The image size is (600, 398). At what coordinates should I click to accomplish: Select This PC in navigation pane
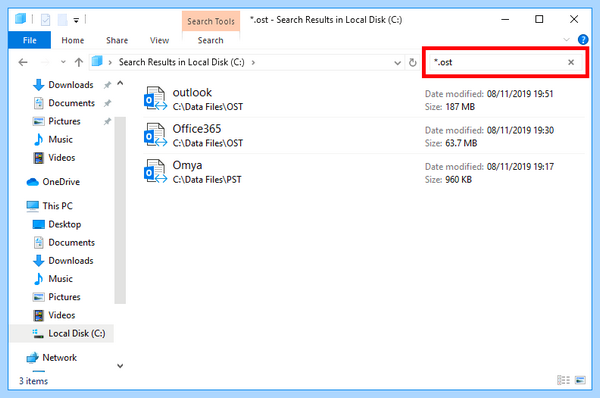(49, 206)
